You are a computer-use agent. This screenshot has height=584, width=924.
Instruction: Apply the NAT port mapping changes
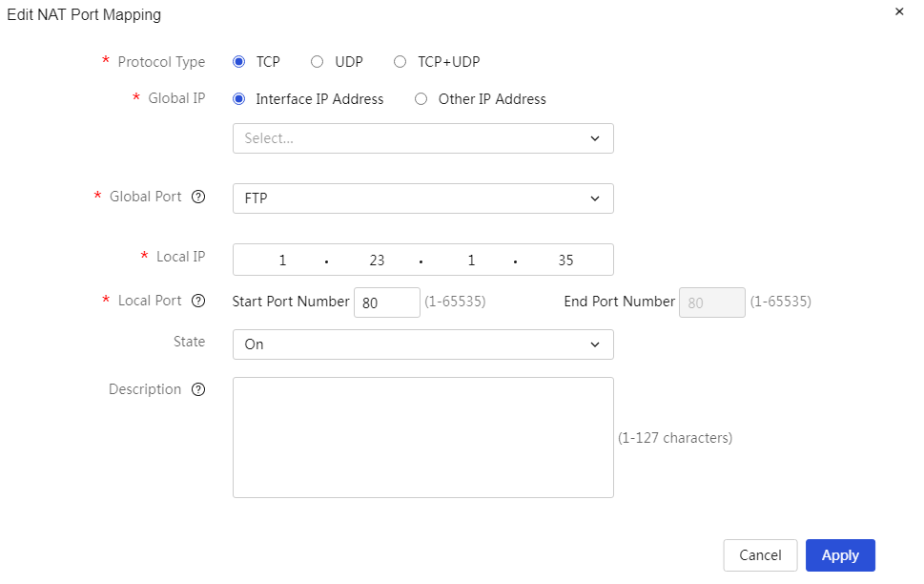pos(840,555)
